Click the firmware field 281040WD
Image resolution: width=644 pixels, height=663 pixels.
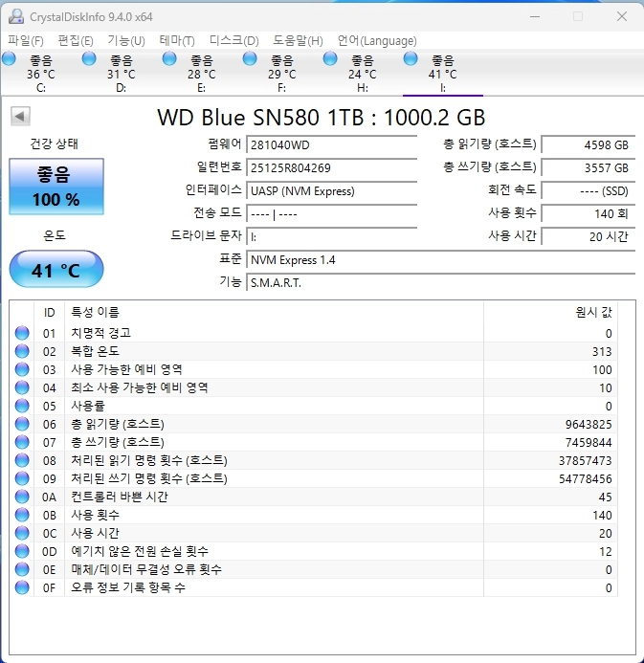pos(331,145)
